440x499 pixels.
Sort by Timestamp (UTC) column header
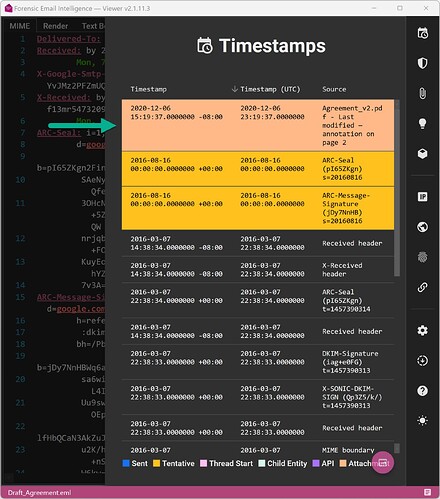tap(270, 89)
